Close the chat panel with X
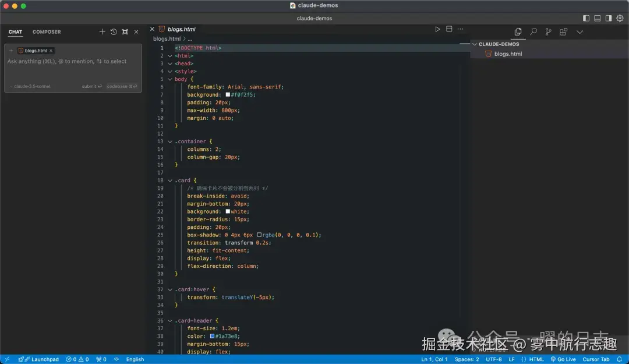 [x=136, y=31]
